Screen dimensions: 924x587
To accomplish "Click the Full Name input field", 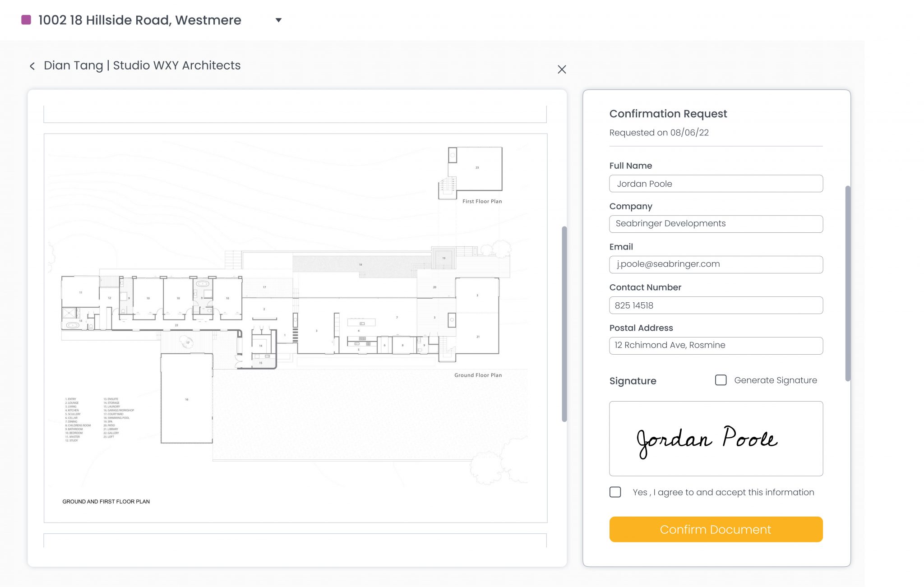I will pos(716,184).
